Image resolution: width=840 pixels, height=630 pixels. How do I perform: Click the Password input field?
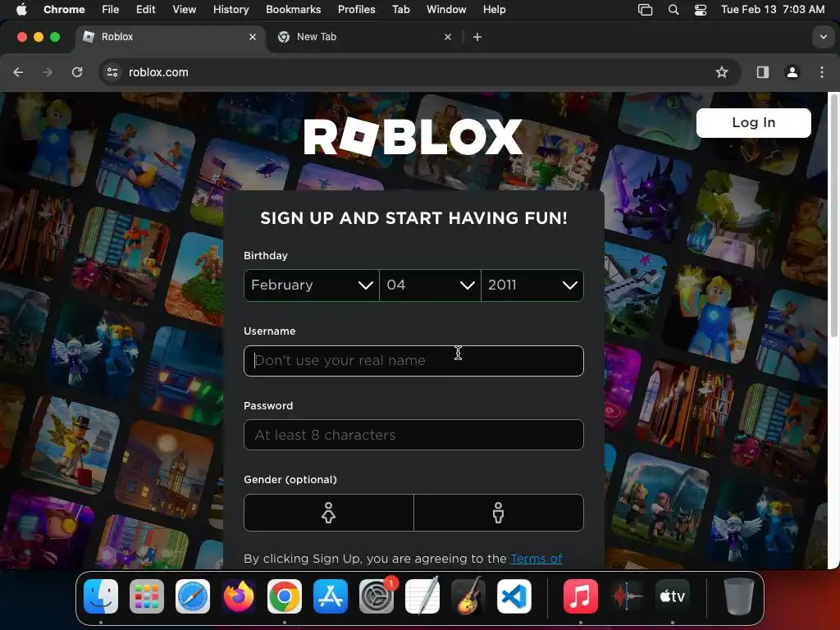413,435
